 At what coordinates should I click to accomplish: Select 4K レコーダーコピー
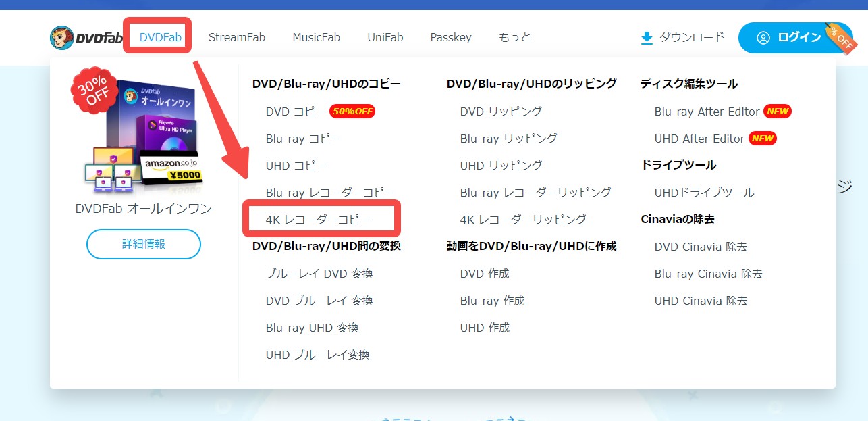click(x=318, y=220)
